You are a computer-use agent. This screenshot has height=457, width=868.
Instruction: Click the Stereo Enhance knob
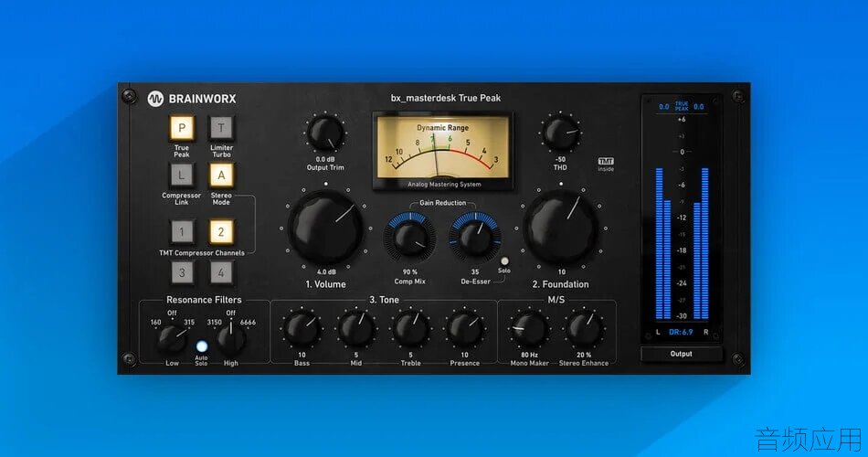(584, 329)
